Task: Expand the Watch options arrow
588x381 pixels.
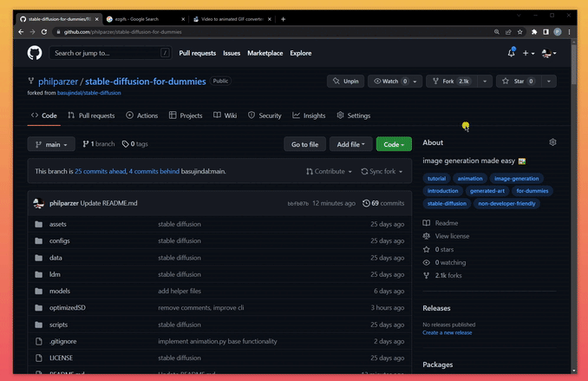Action: tap(415, 81)
